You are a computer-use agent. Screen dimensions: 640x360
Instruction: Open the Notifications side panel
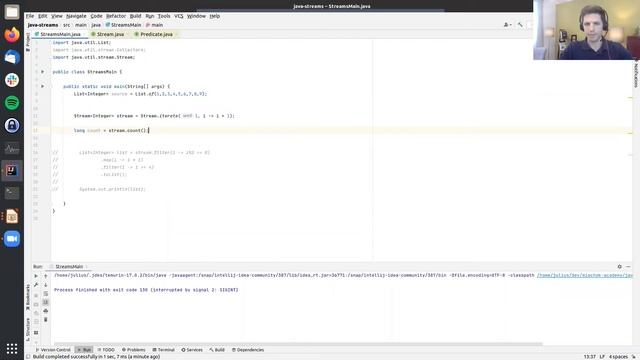(x=636, y=73)
